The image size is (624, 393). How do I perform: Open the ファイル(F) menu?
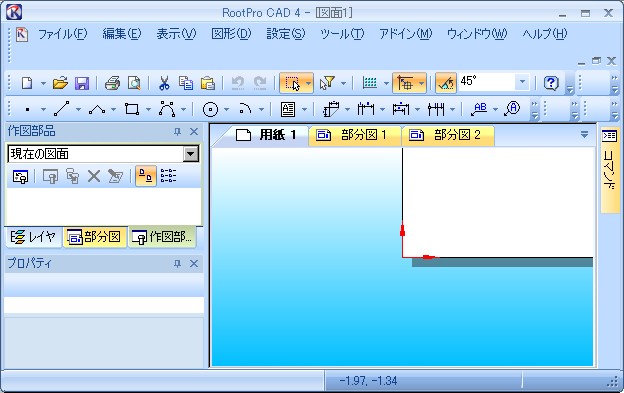click(x=62, y=34)
